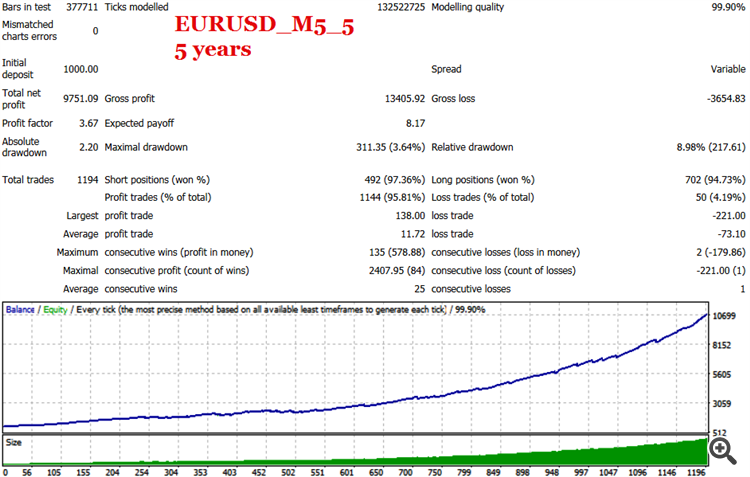The image size is (750, 477).
Task: Click the Balance legend label
Action: [x=20, y=310]
